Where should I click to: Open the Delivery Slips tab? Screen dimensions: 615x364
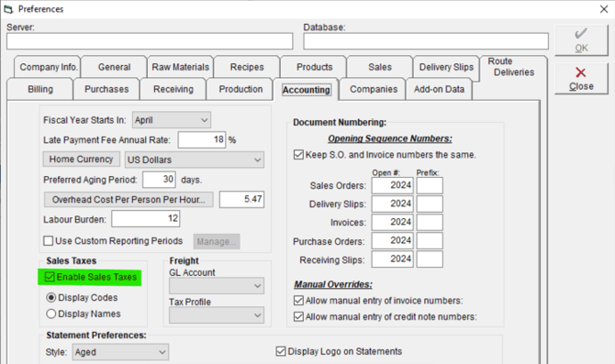446,67
